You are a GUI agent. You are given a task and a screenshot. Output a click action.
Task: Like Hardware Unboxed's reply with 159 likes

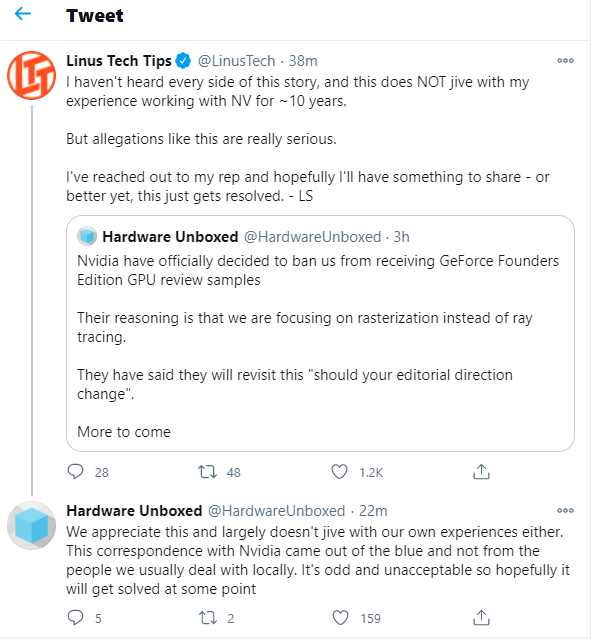pyautogui.click(x=340, y=618)
